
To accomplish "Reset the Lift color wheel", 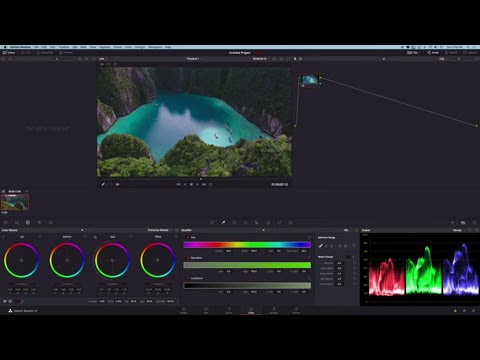I will coord(40,237).
